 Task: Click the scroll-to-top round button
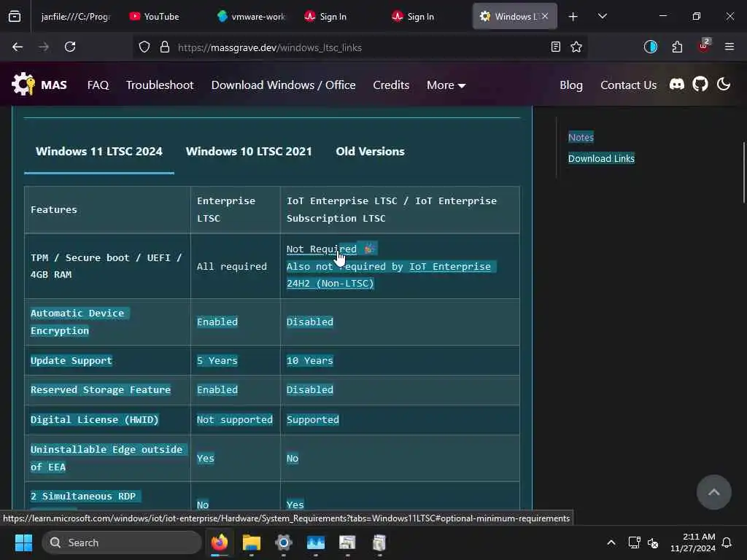coord(713,492)
